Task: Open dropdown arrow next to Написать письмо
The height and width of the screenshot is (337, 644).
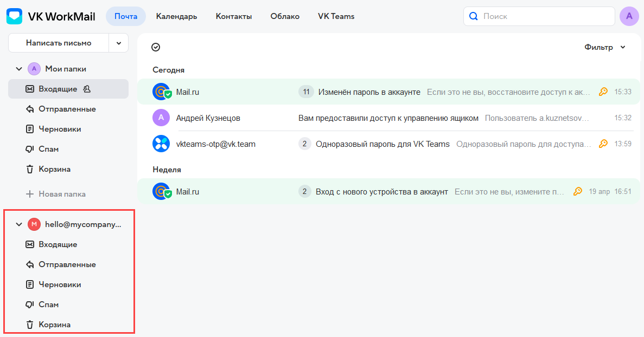Action: coord(119,43)
